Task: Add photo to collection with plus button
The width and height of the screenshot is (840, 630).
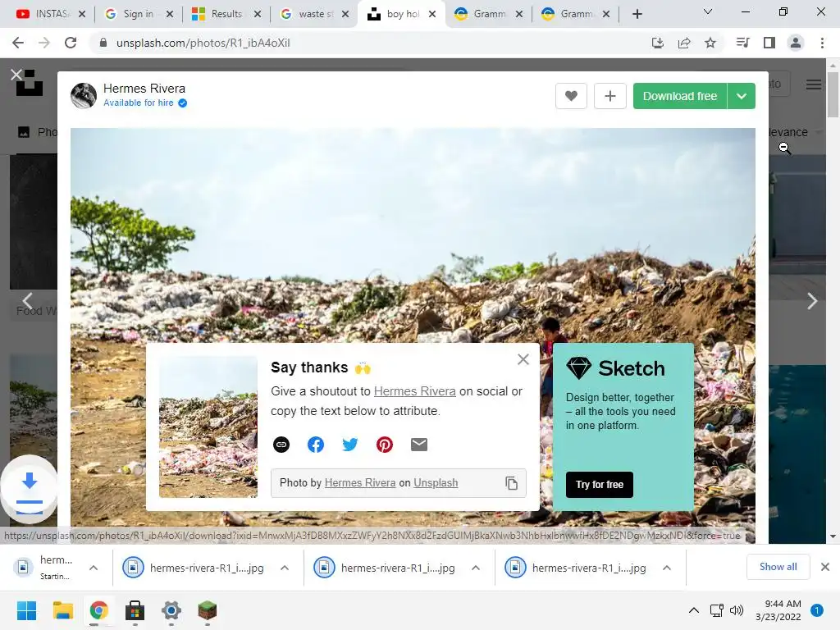Action: [x=609, y=96]
